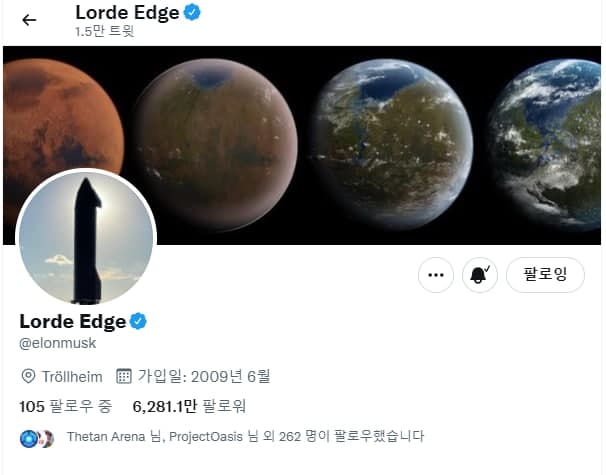Open the 105 팔로우 중 following list

(x=66, y=407)
